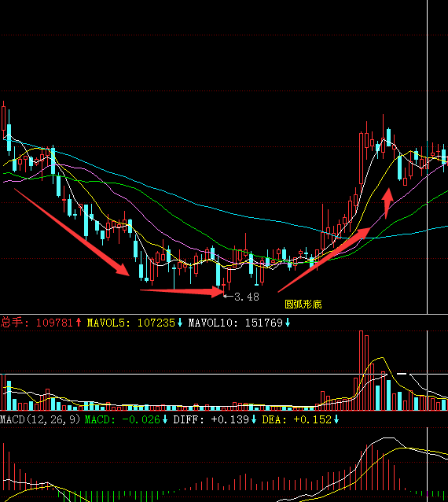The image size is (448, 502).
Task: Click the tallest red volume bar
Action: coord(361,371)
